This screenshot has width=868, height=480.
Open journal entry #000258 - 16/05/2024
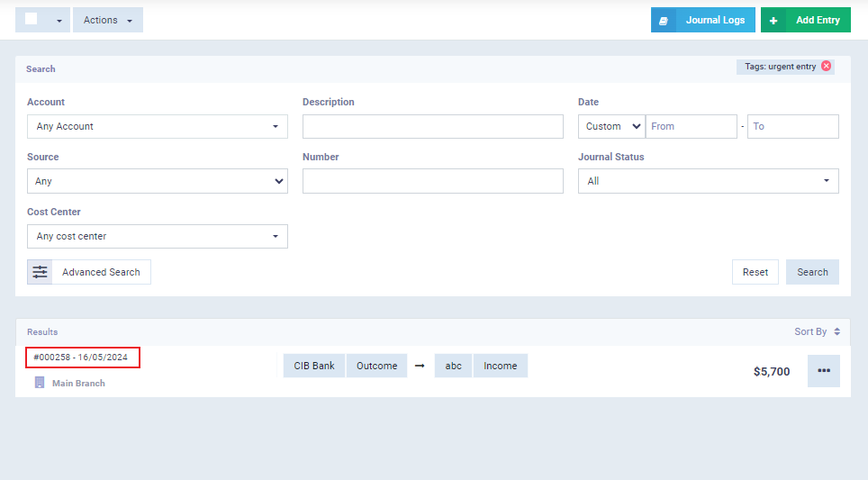coord(81,358)
